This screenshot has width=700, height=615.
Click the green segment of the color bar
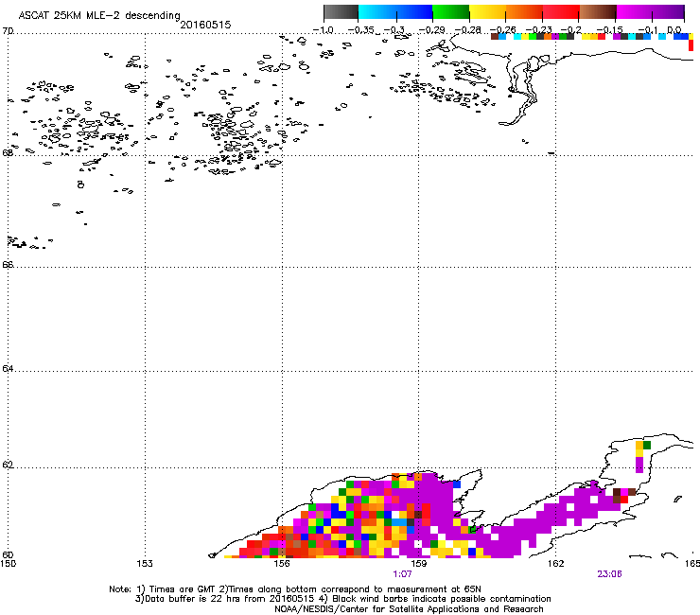[450, 12]
